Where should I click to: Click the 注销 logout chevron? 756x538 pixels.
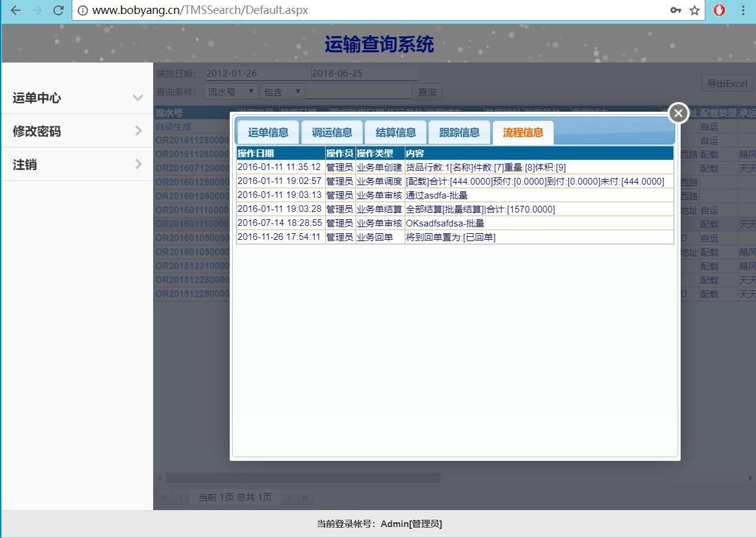[138, 165]
